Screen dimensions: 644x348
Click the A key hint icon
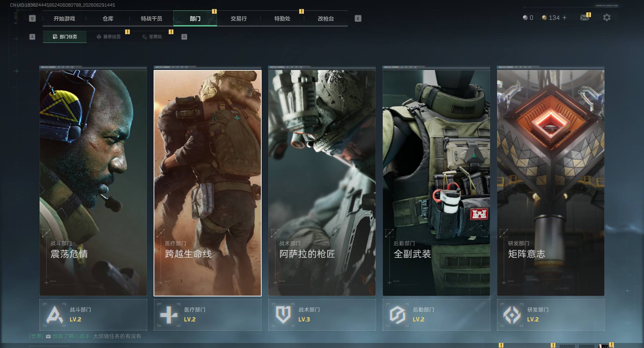tap(32, 37)
